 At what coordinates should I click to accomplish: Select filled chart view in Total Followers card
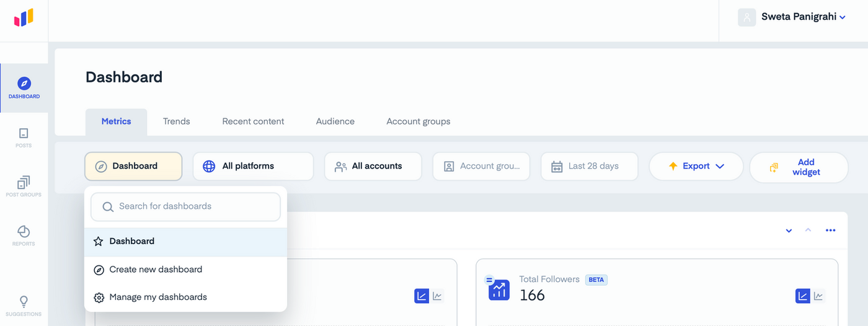pyautogui.click(x=803, y=296)
